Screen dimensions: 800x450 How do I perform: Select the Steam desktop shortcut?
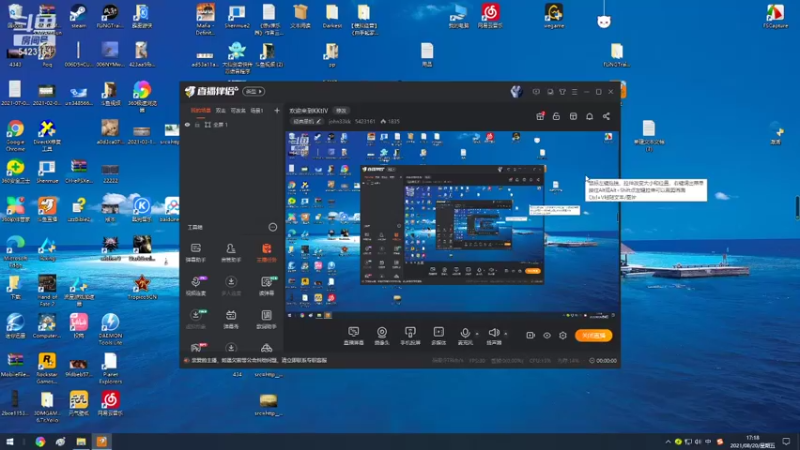(x=78, y=15)
